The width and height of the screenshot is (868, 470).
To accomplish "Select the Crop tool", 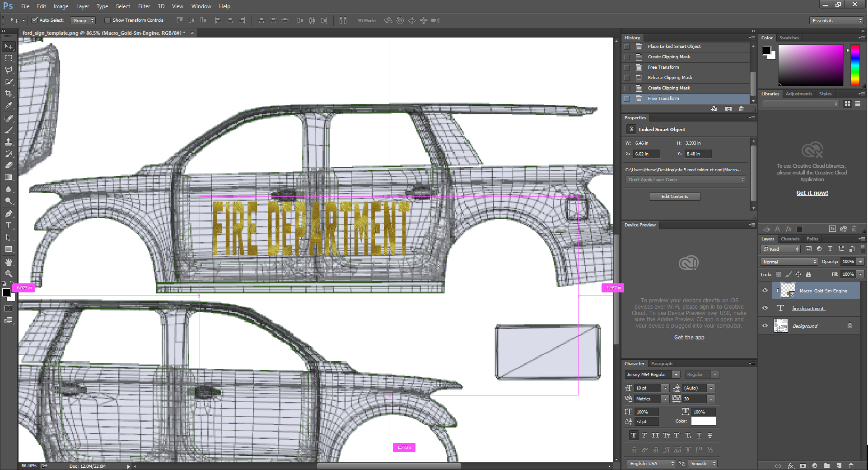I will pos(9,94).
